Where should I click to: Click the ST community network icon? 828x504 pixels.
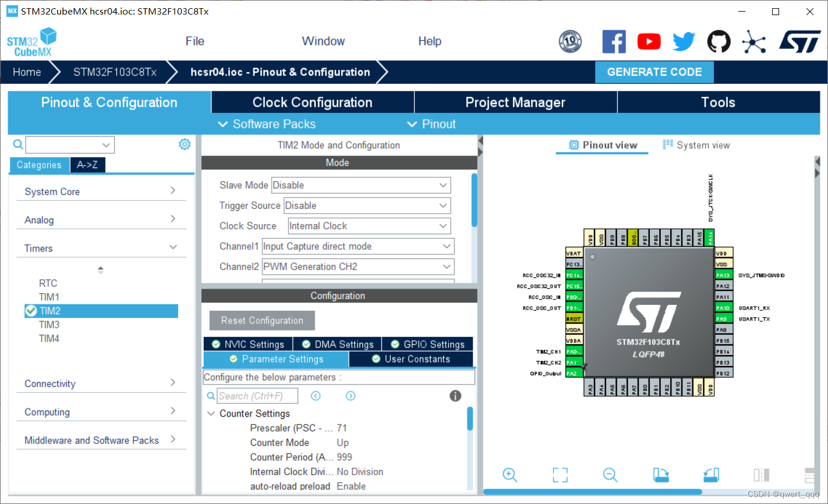click(753, 41)
